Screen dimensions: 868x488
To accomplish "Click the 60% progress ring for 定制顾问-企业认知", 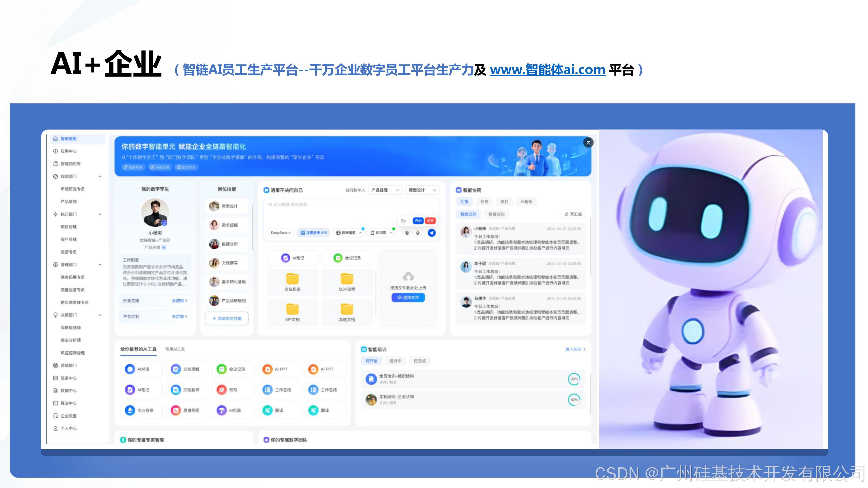I will [574, 400].
